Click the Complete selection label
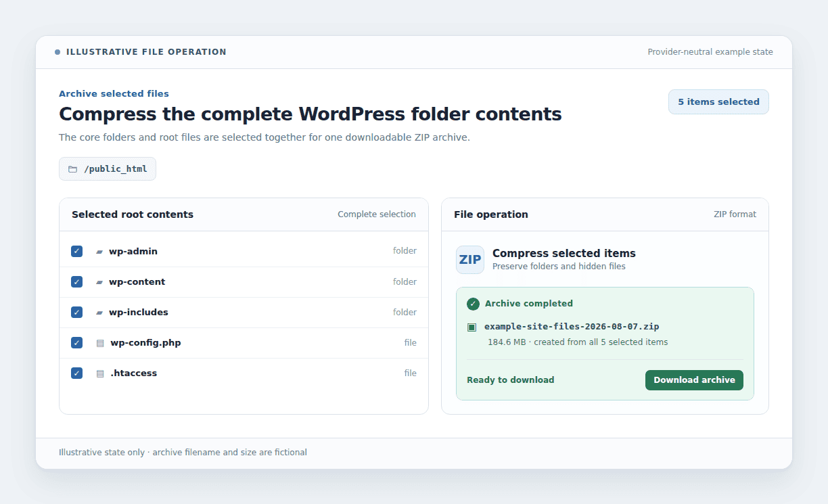The width and height of the screenshot is (828, 504). (x=377, y=214)
